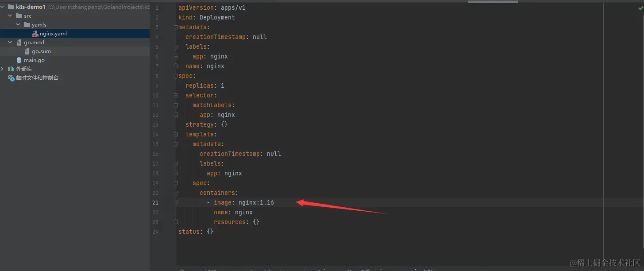Click the go.mod file icon
The width and height of the screenshot is (644, 271).
[x=19, y=43]
